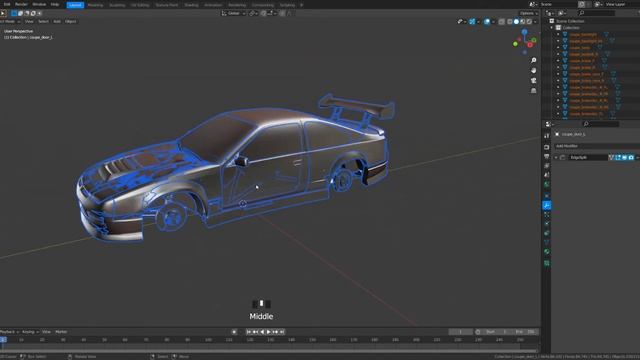Open the Object Mode dropdown
The image size is (640, 360).
[x=10, y=21]
